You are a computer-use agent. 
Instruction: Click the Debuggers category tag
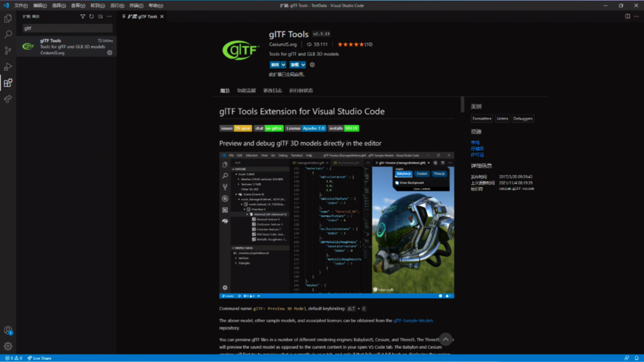click(x=523, y=119)
